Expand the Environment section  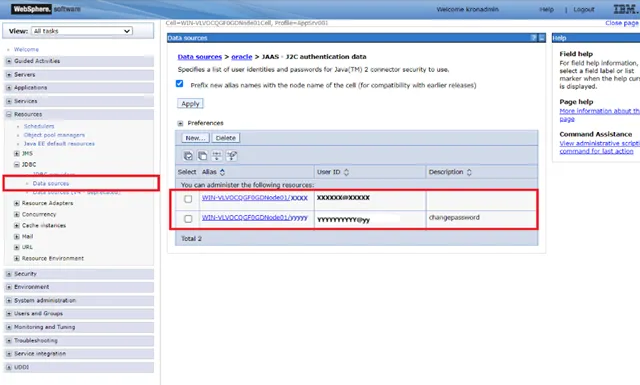pos(9,287)
